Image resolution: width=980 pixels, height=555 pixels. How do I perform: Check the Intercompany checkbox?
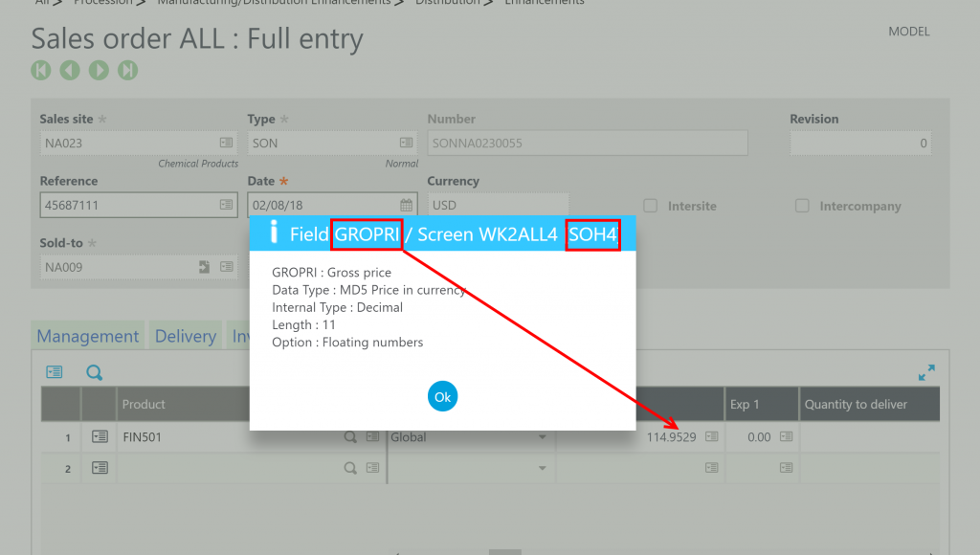pos(801,206)
